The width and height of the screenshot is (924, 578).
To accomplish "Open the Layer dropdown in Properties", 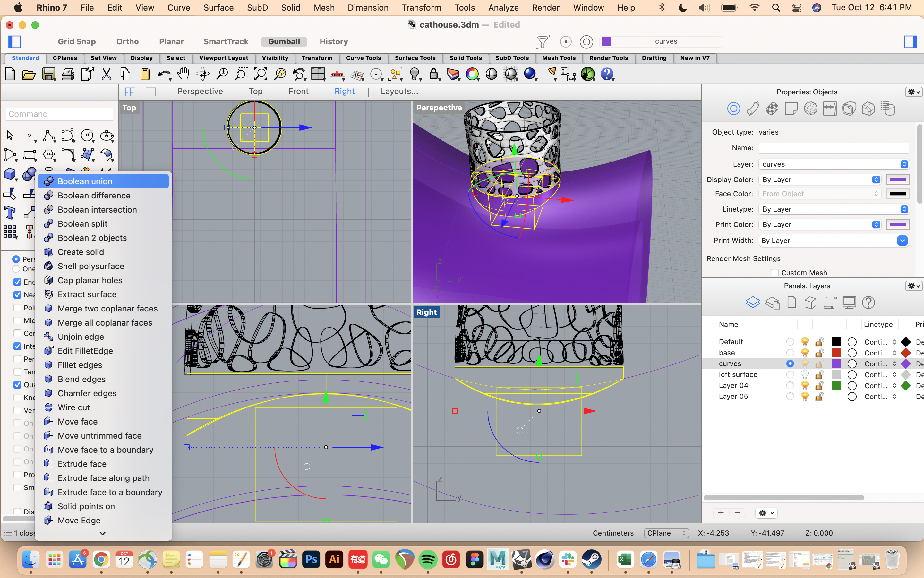I will (834, 164).
